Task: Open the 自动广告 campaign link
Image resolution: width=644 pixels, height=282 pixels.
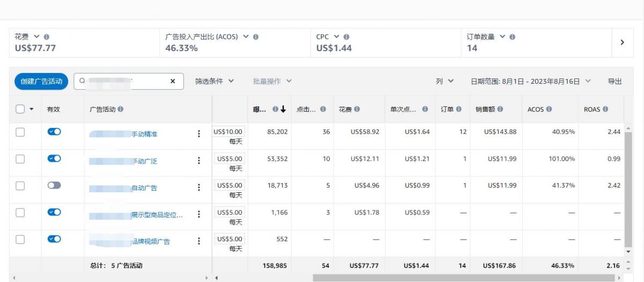Action: (x=123, y=188)
